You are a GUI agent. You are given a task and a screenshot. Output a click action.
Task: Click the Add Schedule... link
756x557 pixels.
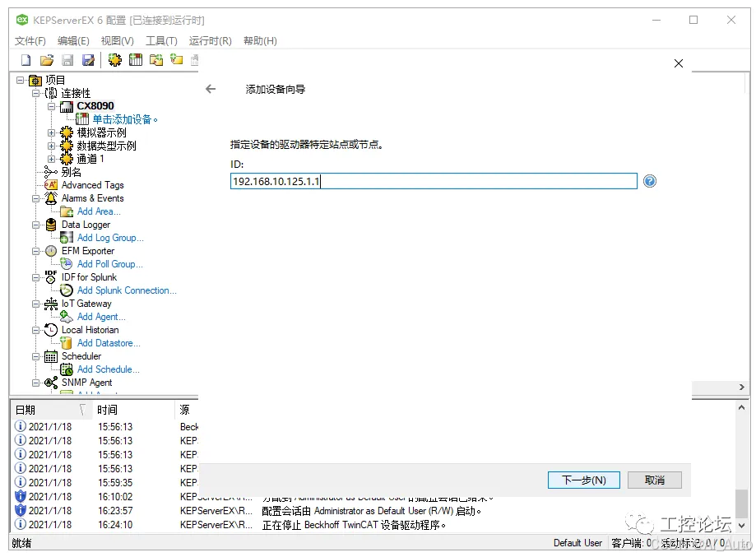tap(109, 369)
